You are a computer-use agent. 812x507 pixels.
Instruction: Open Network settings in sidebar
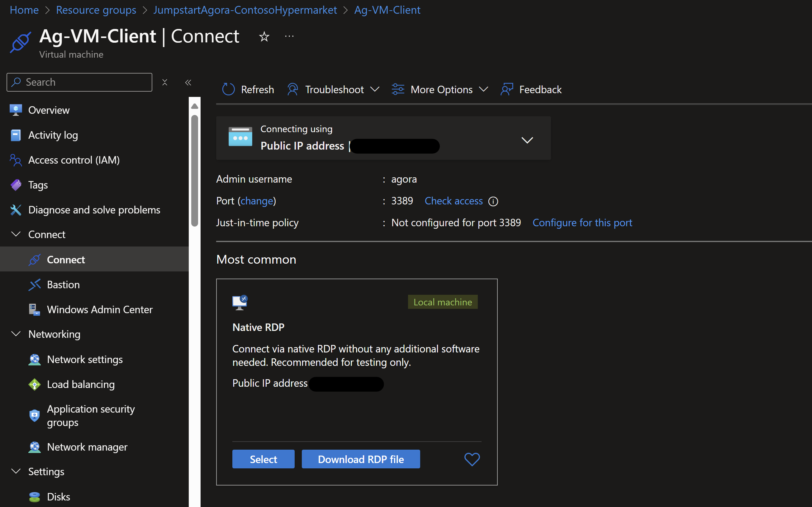click(85, 360)
